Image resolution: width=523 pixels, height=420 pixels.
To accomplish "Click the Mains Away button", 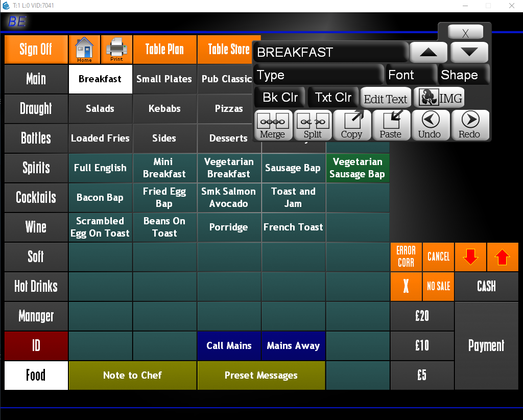I will (293, 346).
